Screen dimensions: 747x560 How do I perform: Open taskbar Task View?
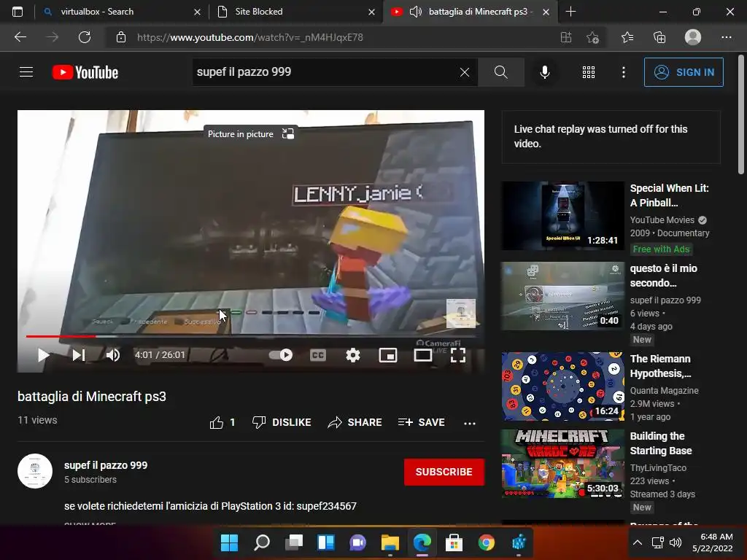pyautogui.click(x=294, y=542)
